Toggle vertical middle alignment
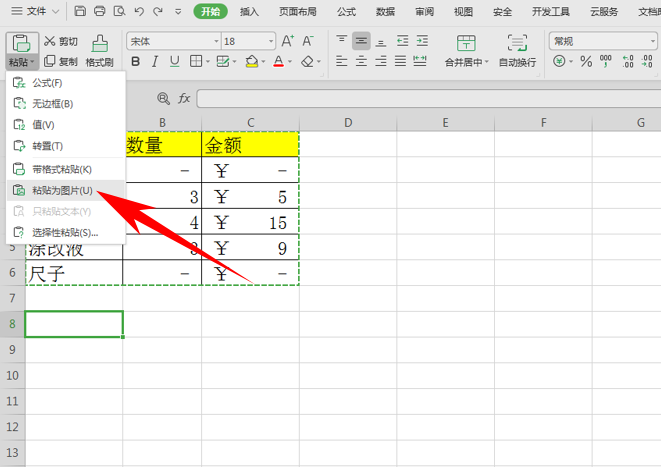This screenshot has width=661, height=471. pos(361,41)
